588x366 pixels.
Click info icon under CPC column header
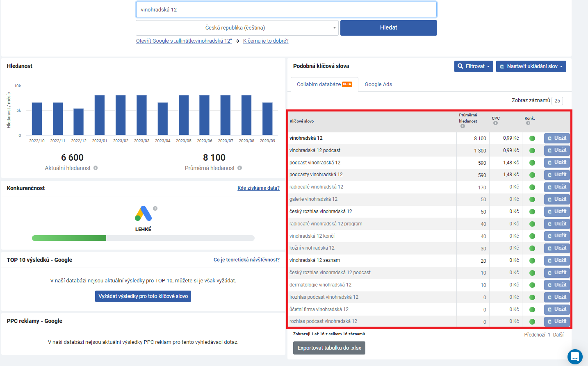pos(495,123)
